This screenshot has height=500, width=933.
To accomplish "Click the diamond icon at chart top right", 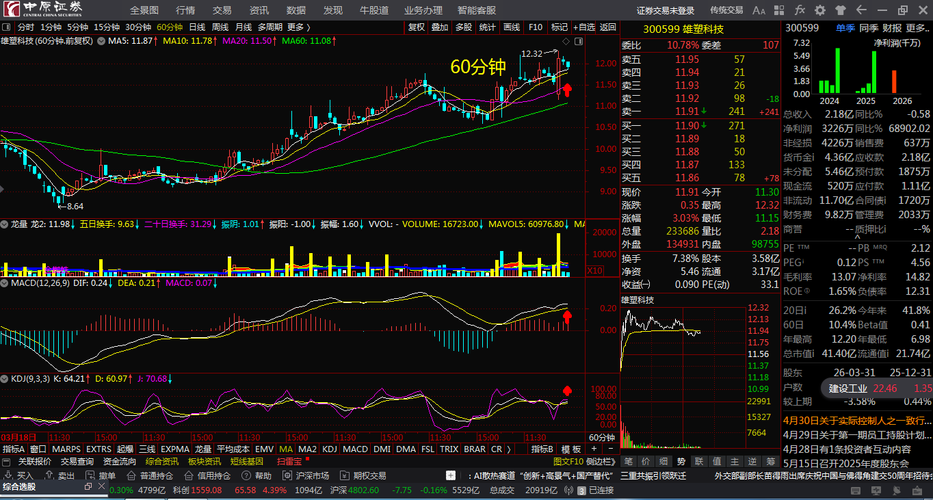I will pyautogui.click(x=565, y=40).
